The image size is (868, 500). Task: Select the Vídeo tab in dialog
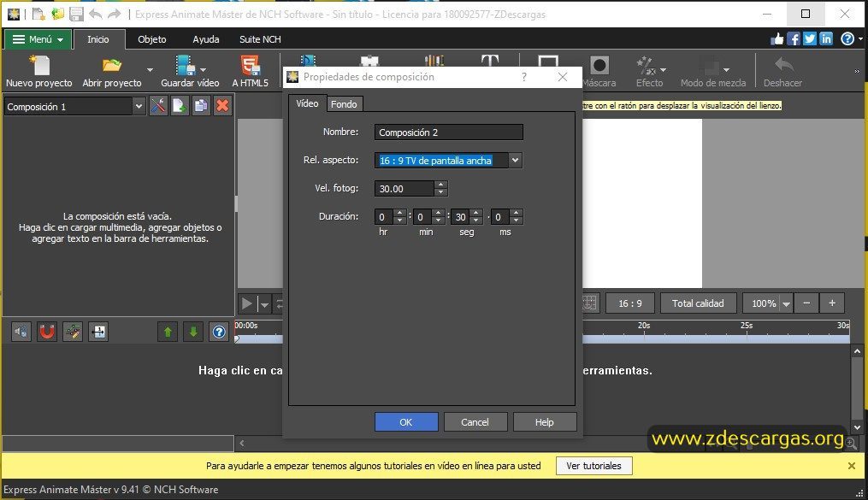307,103
